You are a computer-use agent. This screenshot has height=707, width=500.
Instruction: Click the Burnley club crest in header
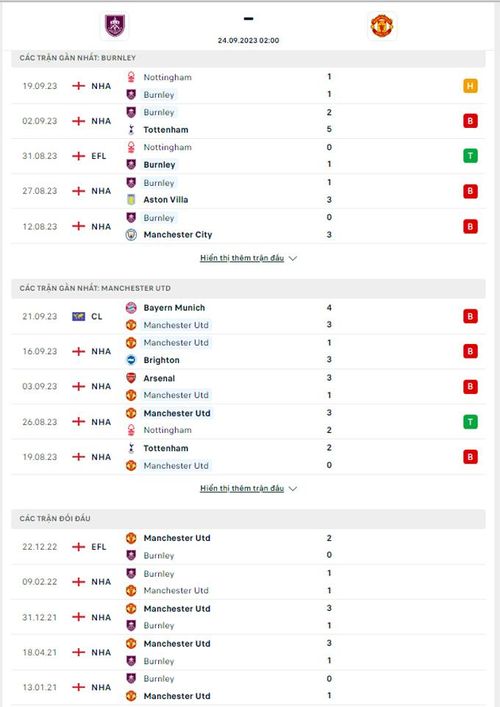point(115,26)
